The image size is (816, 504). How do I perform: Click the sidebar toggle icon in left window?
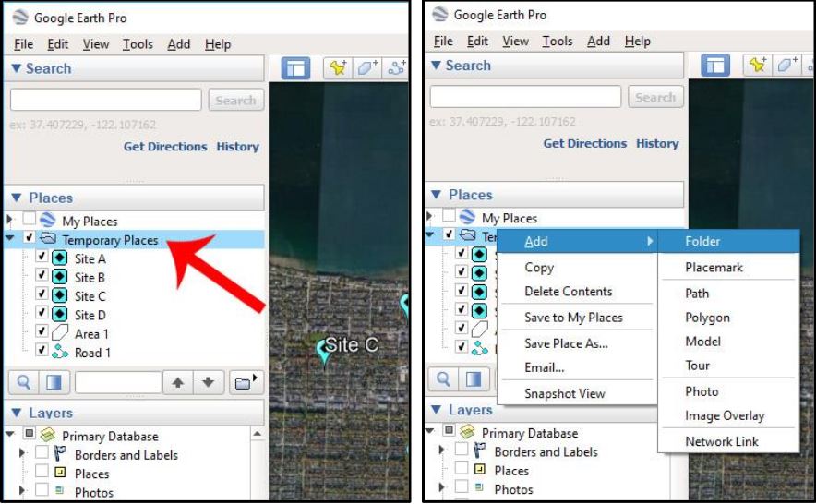tap(295, 68)
